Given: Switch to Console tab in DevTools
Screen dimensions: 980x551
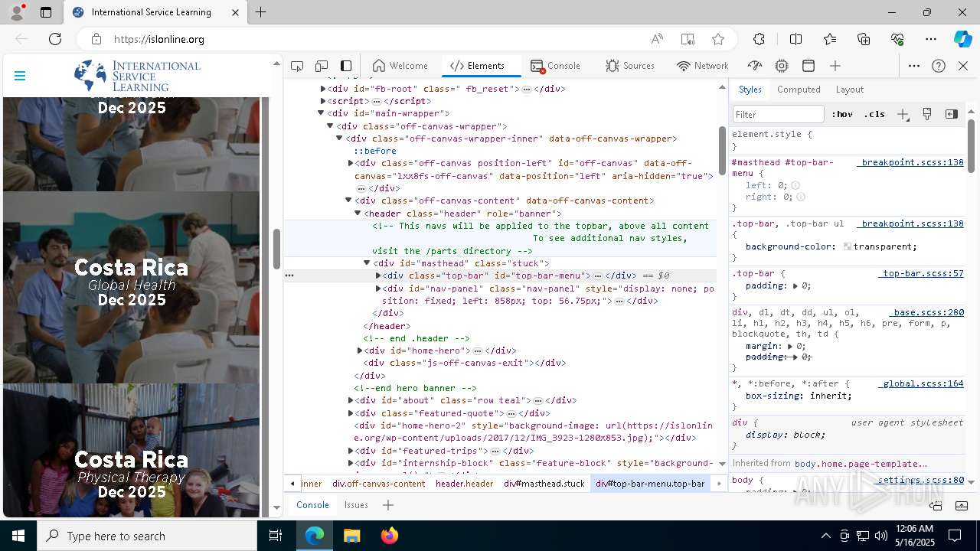Looking at the screenshot, I should coord(556,66).
